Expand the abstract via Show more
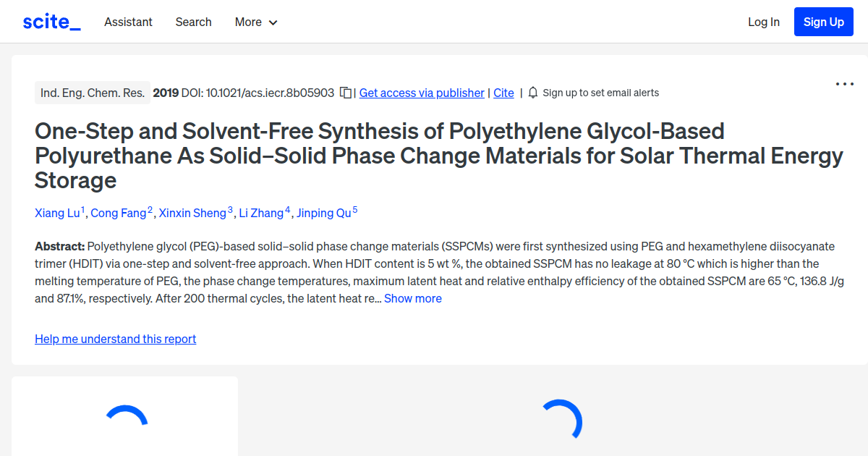 point(412,298)
